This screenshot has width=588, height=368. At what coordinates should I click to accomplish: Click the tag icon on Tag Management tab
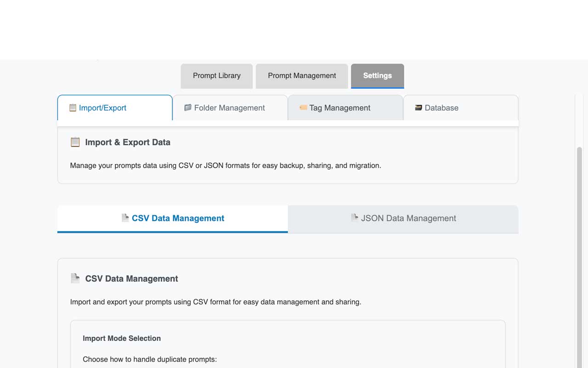click(303, 108)
